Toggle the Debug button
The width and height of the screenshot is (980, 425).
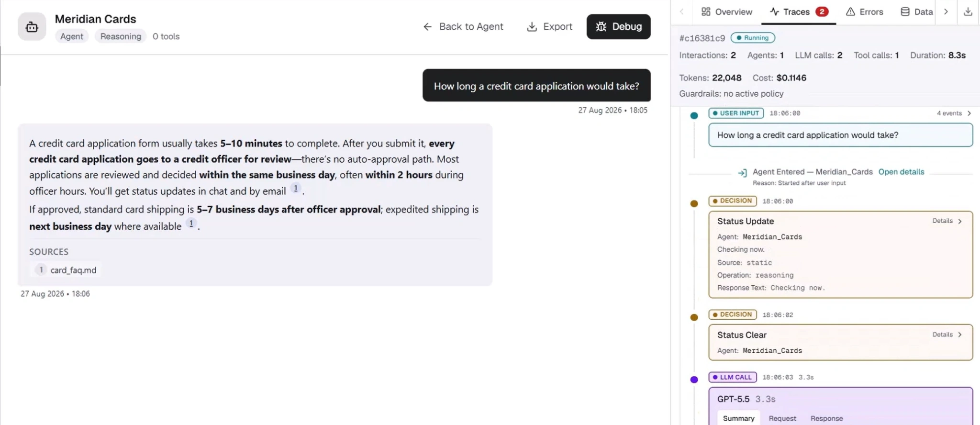[x=618, y=27]
